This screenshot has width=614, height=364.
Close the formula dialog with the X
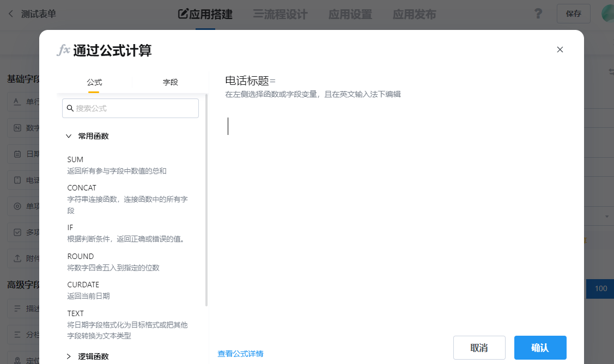tap(560, 50)
